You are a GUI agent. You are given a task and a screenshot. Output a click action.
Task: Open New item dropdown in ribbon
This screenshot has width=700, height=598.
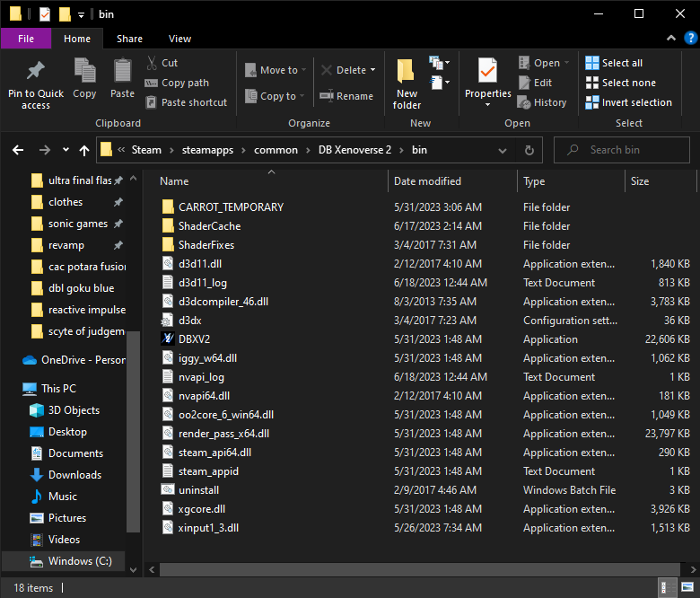(x=439, y=63)
